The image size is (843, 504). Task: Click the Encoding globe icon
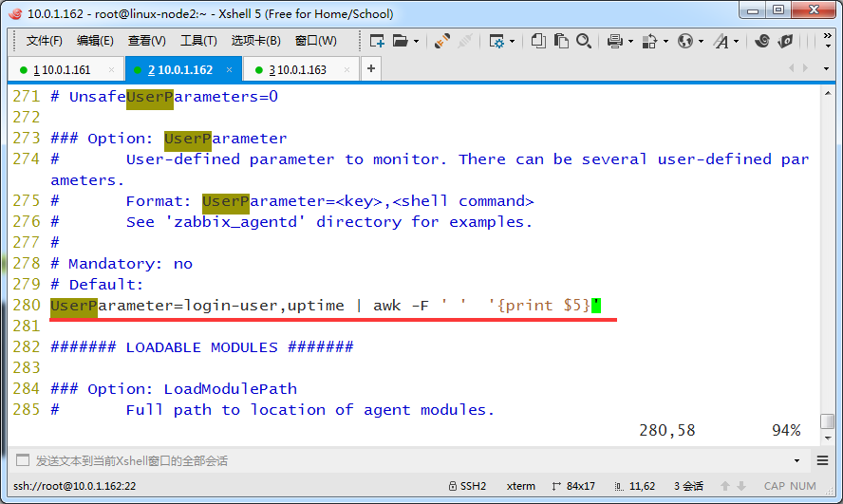tap(685, 41)
